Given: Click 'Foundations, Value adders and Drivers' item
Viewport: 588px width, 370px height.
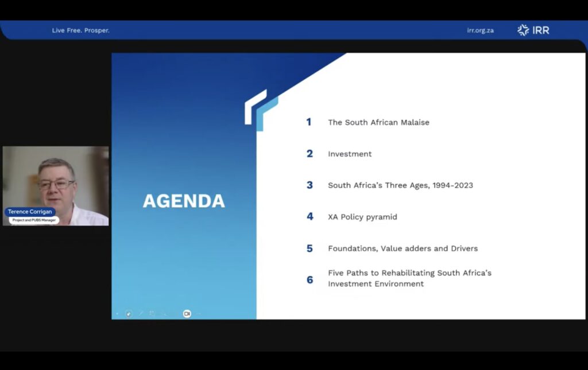Looking at the screenshot, I should coord(403,248).
